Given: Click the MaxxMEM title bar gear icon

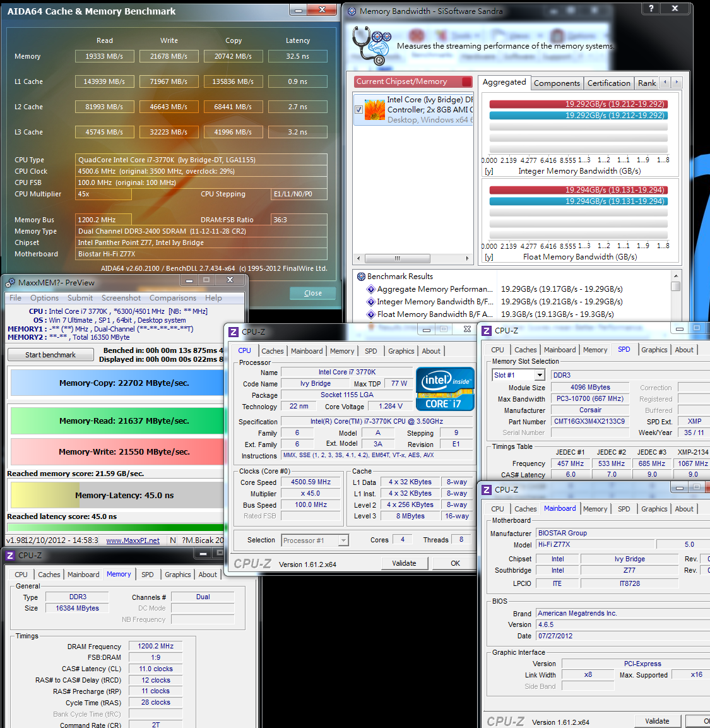Looking at the screenshot, I should pos(10,283).
